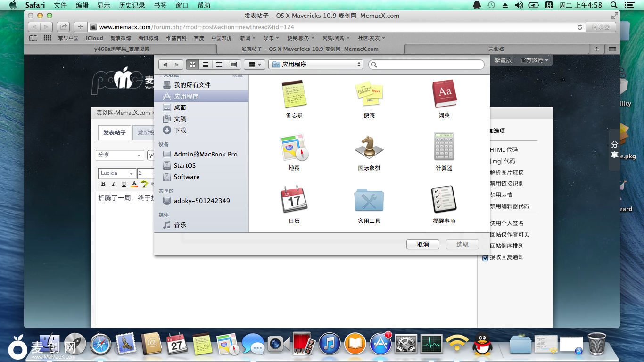
Task: Launch the App Store from the Dock
Action: click(380, 344)
